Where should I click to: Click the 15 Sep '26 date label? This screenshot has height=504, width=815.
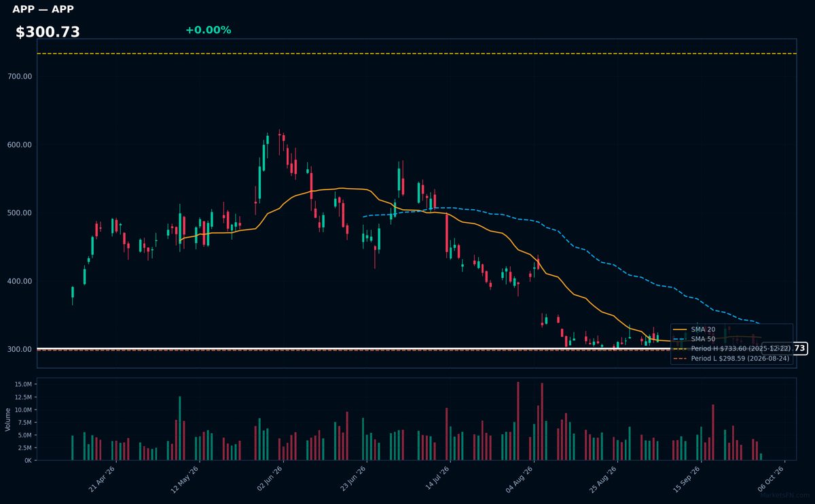point(688,478)
